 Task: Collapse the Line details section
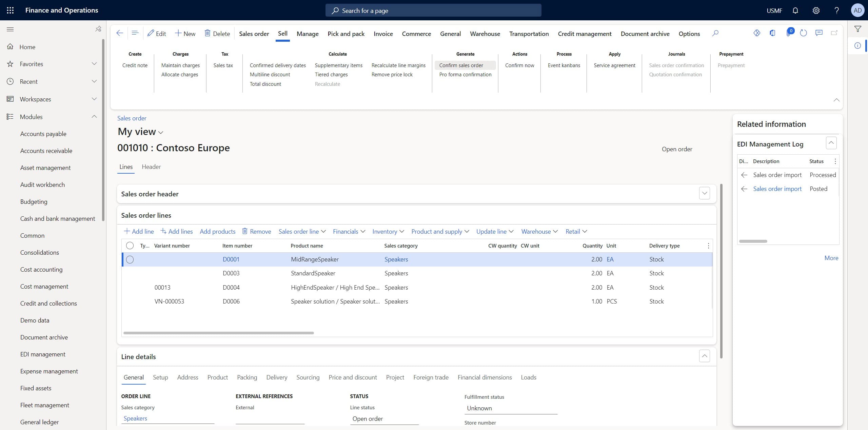click(x=704, y=356)
